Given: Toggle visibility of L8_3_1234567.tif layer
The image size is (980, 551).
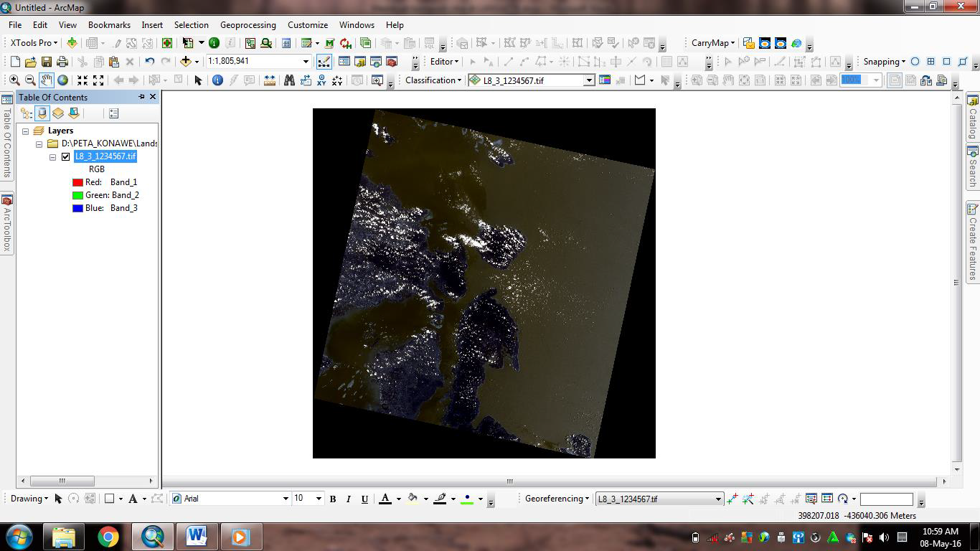Looking at the screenshot, I should [65, 156].
